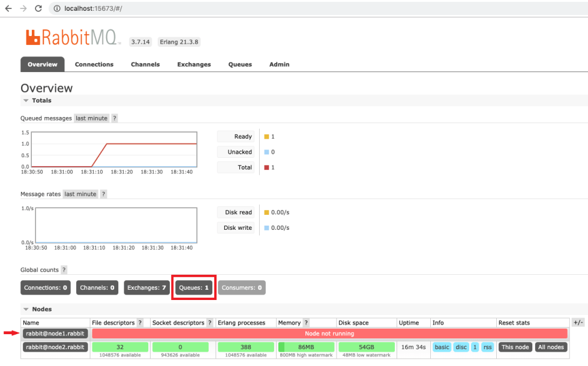Click the Disk write blue swatch
This screenshot has width=588, height=366.
[x=266, y=227]
